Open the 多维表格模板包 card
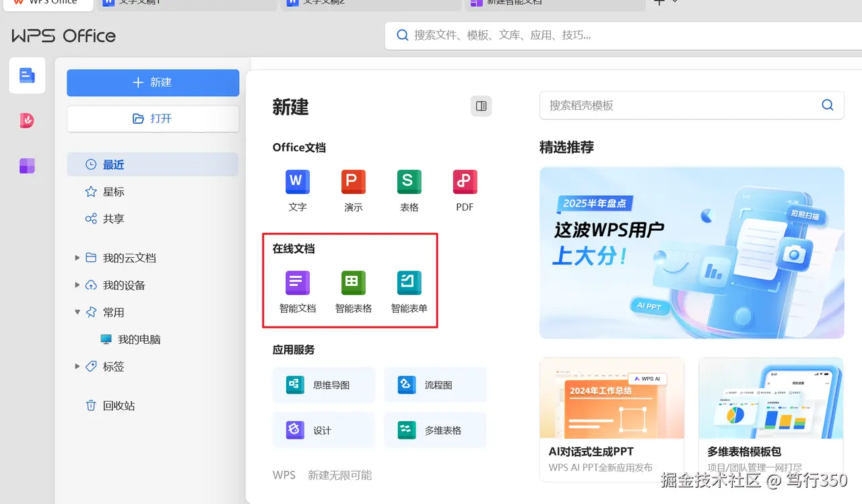 [771, 419]
